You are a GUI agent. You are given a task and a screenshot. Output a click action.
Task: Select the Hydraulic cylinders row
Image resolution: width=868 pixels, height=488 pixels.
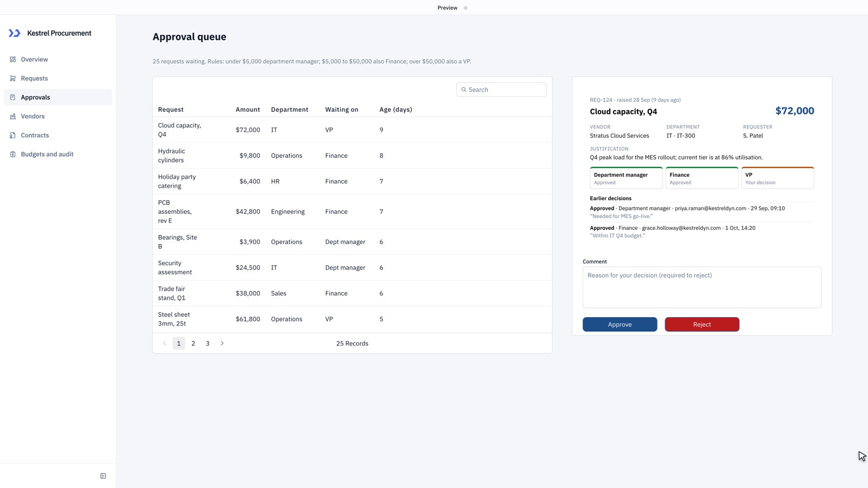352,156
